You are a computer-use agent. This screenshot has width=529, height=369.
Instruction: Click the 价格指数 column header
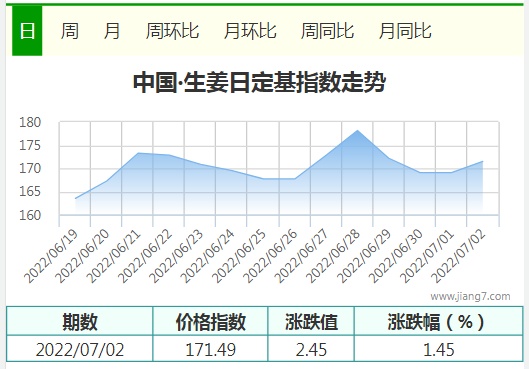click(x=211, y=321)
